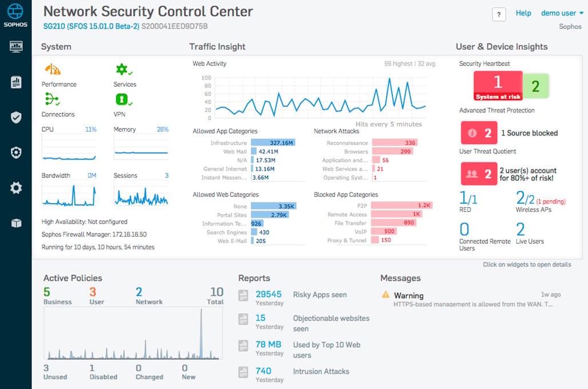This screenshot has width=588, height=389.
Task: Click 'High Availability: Not configured' text
Action: pyautogui.click(x=85, y=222)
